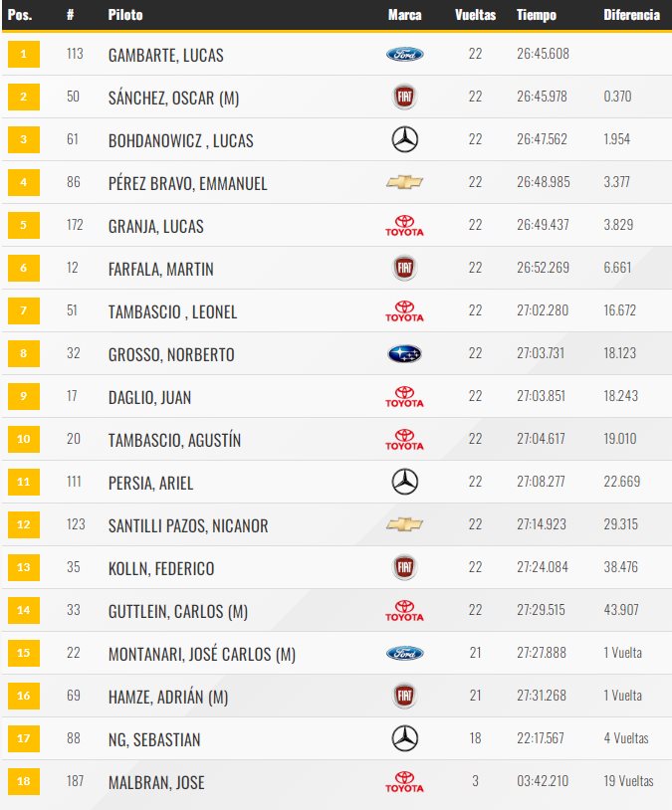Click the Chevrolet logo for Santilli Pazos, Nicanor

pyautogui.click(x=405, y=524)
